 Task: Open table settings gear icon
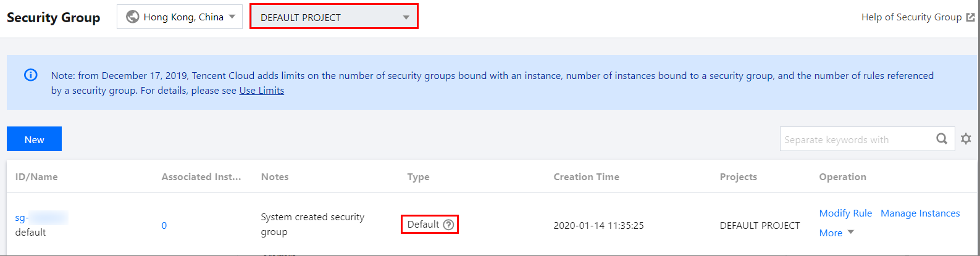[x=966, y=139]
